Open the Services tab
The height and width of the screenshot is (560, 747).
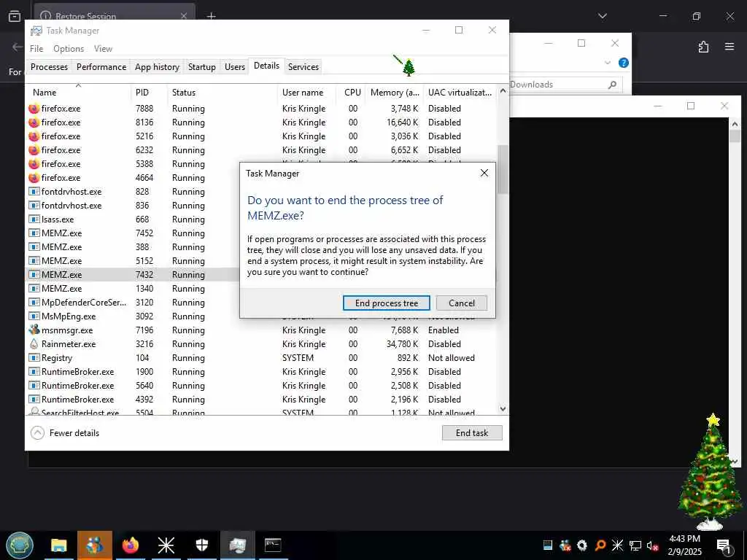pyautogui.click(x=303, y=66)
